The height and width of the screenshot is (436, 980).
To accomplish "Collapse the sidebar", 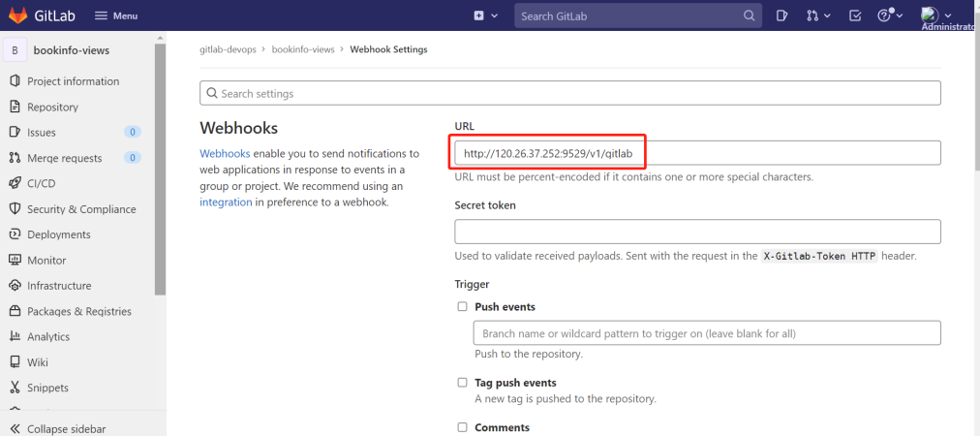I will click(x=57, y=429).
